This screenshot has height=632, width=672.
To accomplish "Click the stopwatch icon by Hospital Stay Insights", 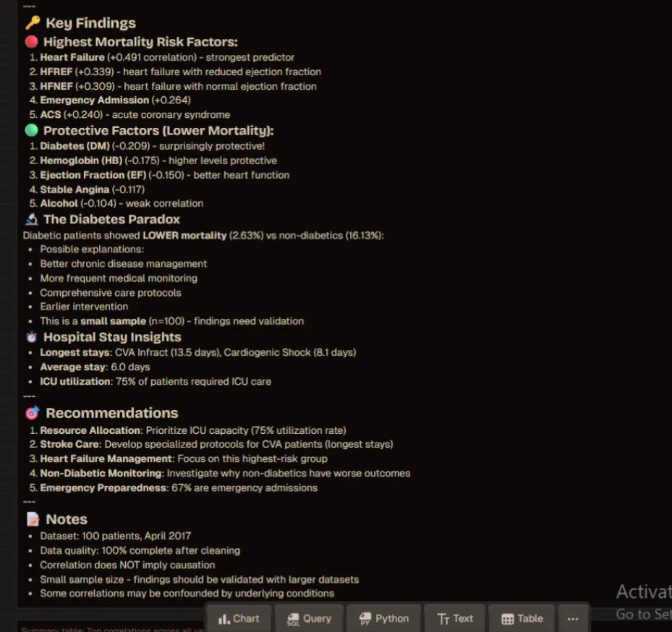I will click(x=32, y=337).
